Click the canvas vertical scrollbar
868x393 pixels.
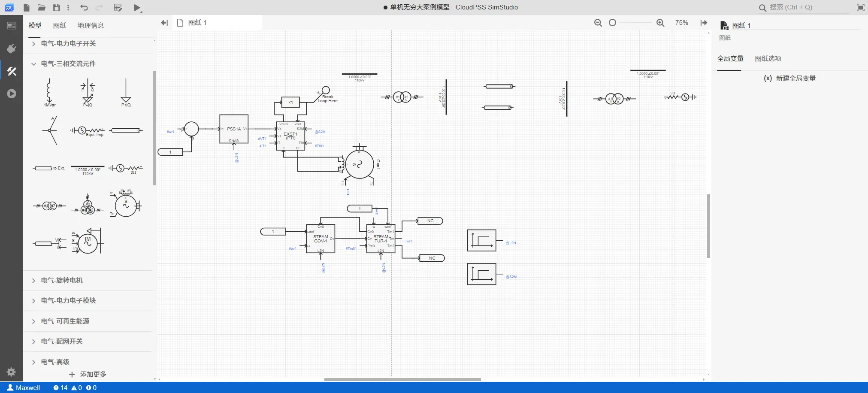708,226
